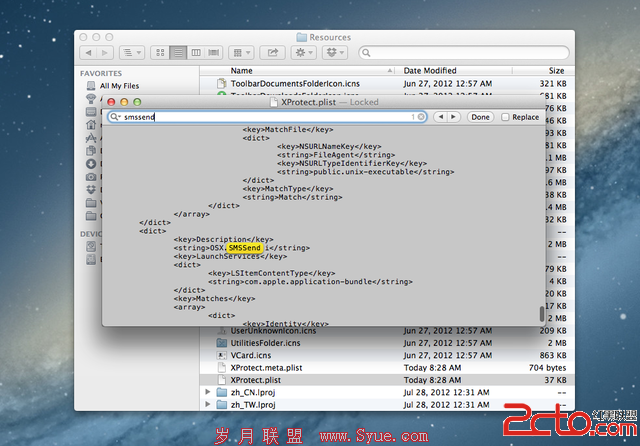Viewport: 640px width, 446px height.
Task: Zoom the XProtect.plist window
Action: (x=137, y=102)
